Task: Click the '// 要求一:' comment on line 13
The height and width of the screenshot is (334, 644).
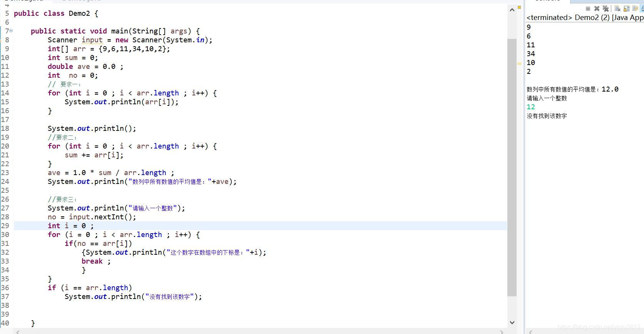Action: pyautogui.click(x=64, y=84)
